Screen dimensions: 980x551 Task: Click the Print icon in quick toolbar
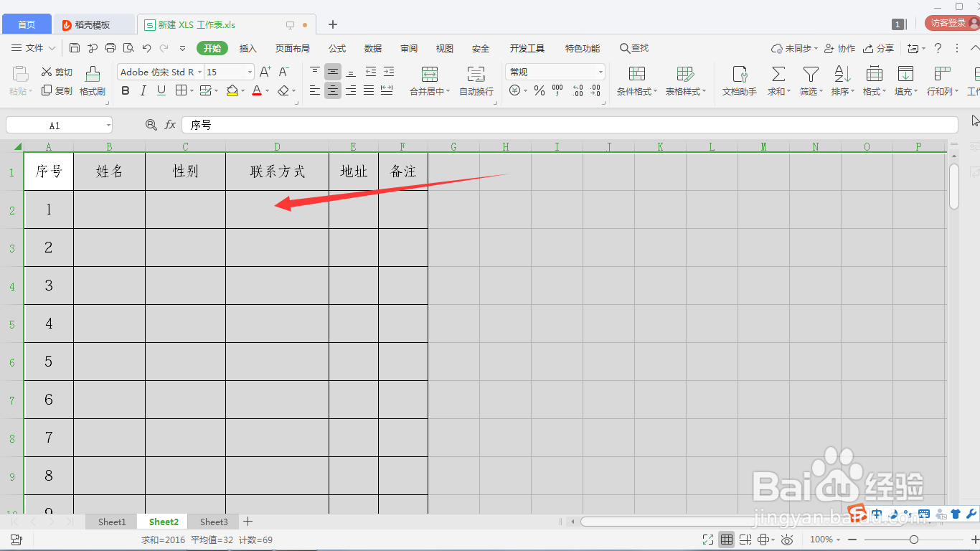pos(110,48)
